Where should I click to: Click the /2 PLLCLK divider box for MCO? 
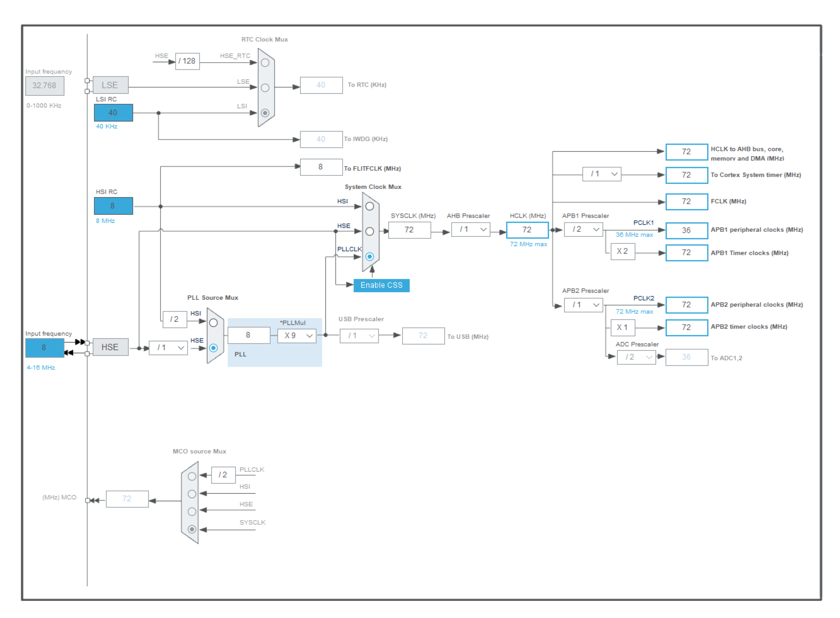tap(223, 475)
